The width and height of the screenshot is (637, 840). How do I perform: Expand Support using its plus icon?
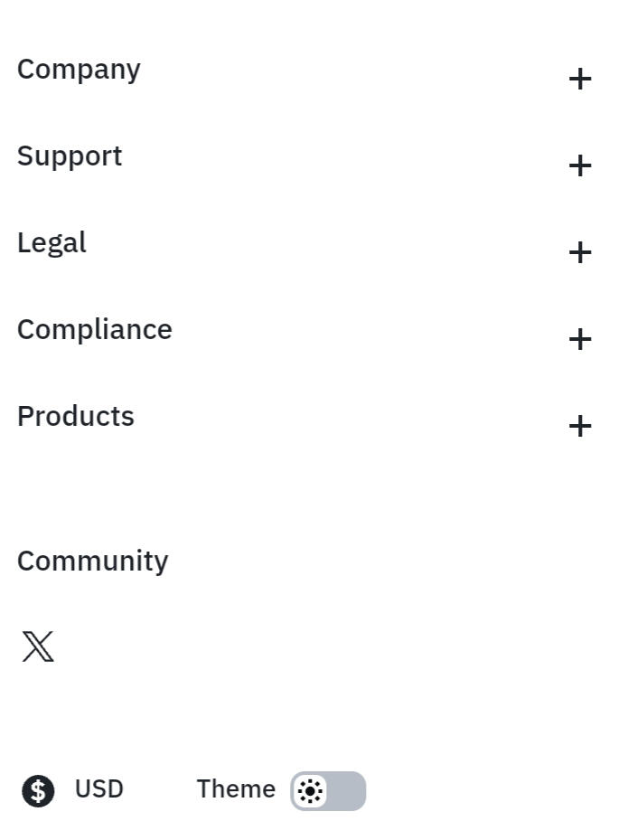point(580,166)
